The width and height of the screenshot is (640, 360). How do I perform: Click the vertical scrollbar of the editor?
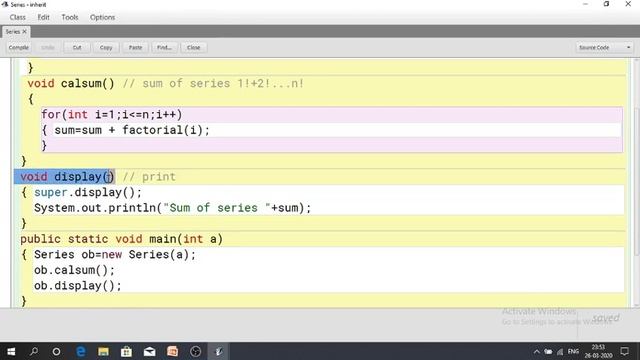(636, 183)
